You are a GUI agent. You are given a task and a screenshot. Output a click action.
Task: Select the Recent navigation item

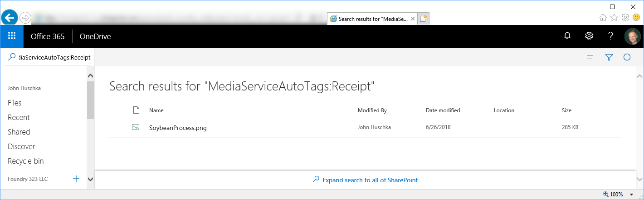[19, 117]
